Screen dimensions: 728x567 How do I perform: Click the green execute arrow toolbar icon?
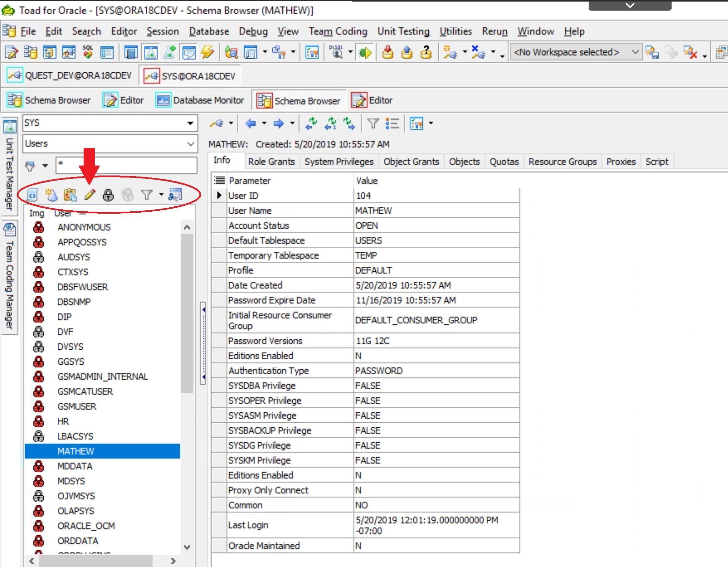[365, 52]
